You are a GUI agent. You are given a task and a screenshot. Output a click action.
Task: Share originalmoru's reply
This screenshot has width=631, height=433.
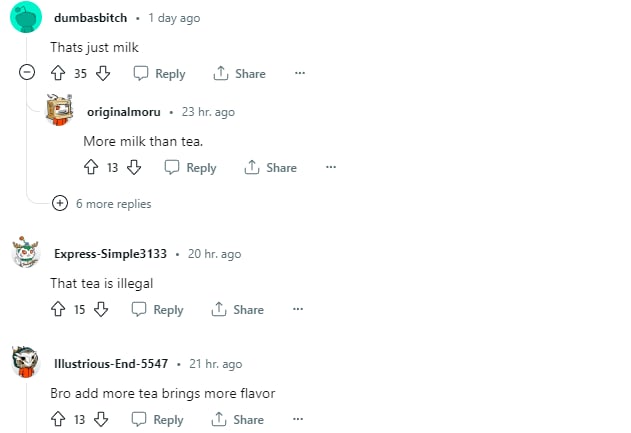pyautogui.click(x=271, y=167)
